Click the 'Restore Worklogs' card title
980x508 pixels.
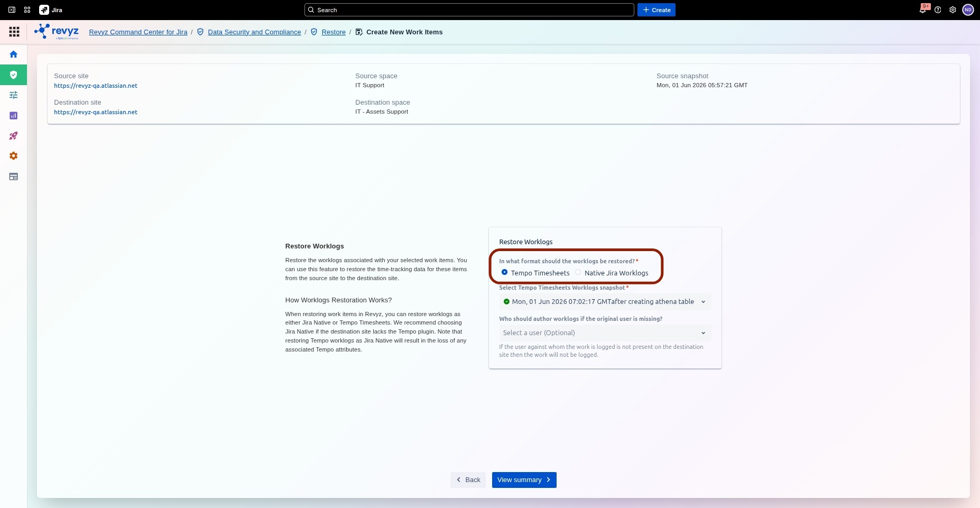click(526, 242)
